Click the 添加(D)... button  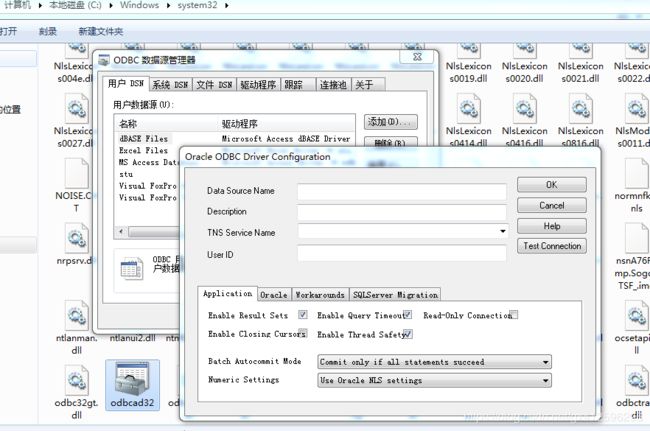click(390, 122)
